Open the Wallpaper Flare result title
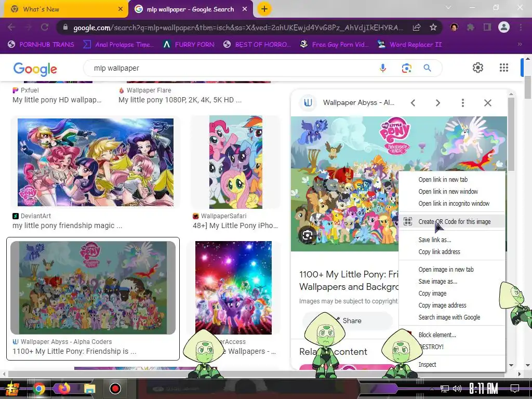Viewport: 532px width, 399px height. click(x=180, y=100)
